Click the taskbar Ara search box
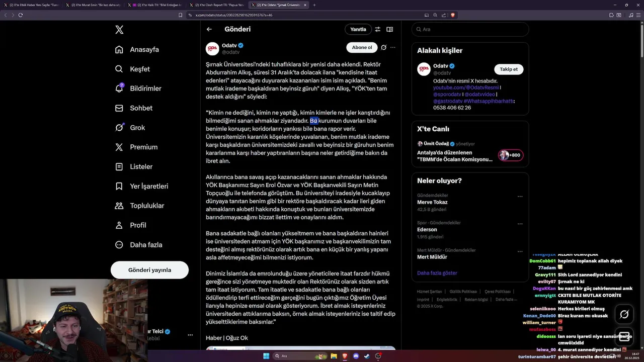 [300, 356]
